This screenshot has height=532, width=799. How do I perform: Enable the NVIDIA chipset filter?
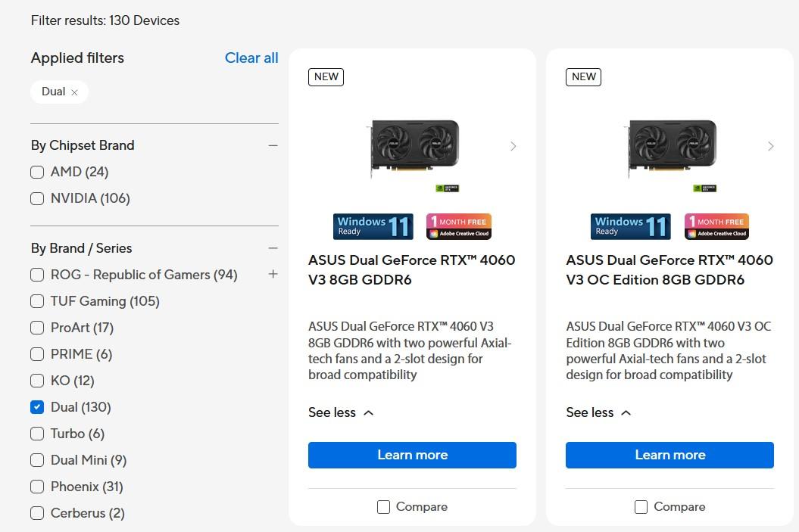point(37,198)
